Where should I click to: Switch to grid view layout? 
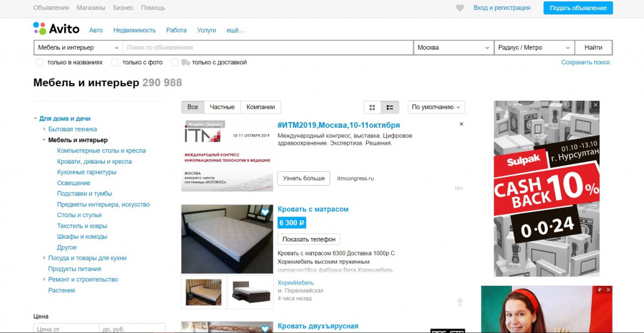pyautogui.click(x=372, y=107)
